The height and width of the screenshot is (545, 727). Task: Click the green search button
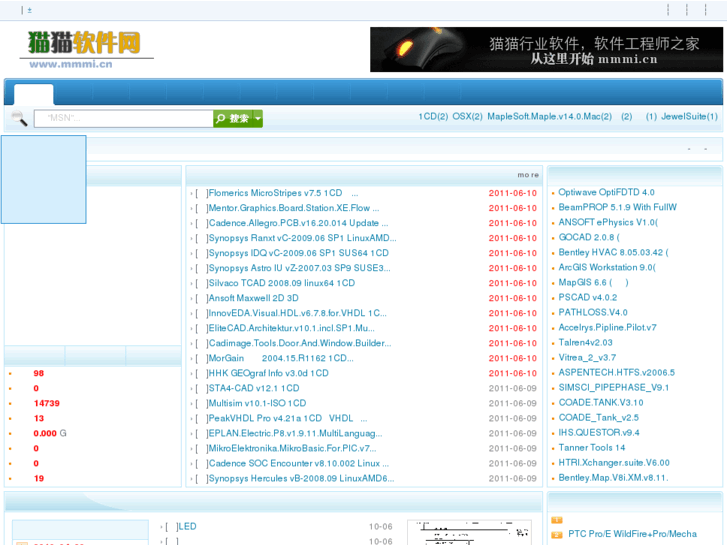click(x=233, y=119)
